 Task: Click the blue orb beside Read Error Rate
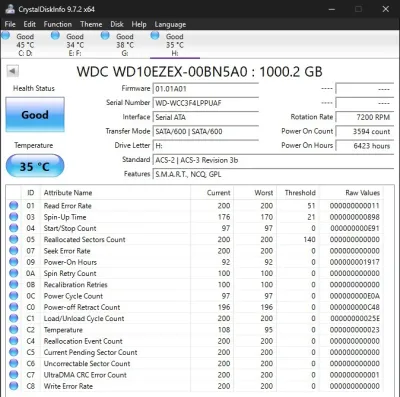[14, 206]
